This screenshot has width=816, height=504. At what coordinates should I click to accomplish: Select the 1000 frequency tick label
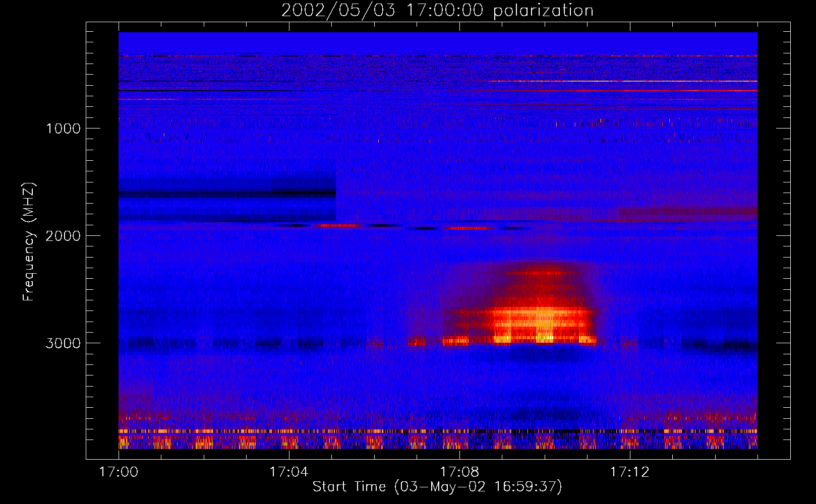click(63, 129)
